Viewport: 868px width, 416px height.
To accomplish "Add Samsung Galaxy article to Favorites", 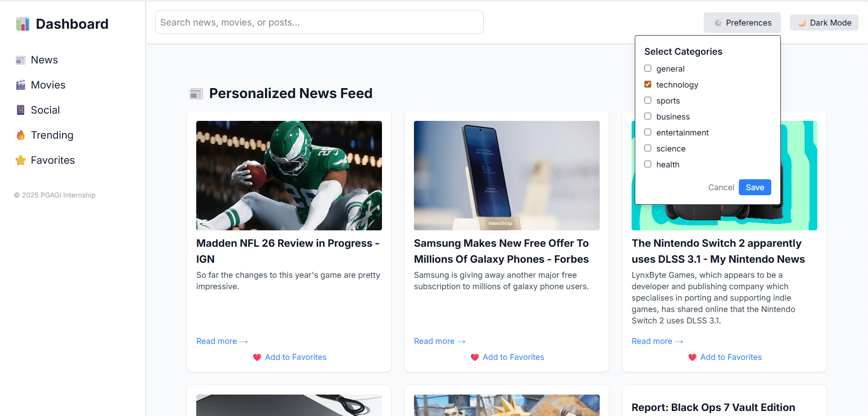I will (507, 358).
